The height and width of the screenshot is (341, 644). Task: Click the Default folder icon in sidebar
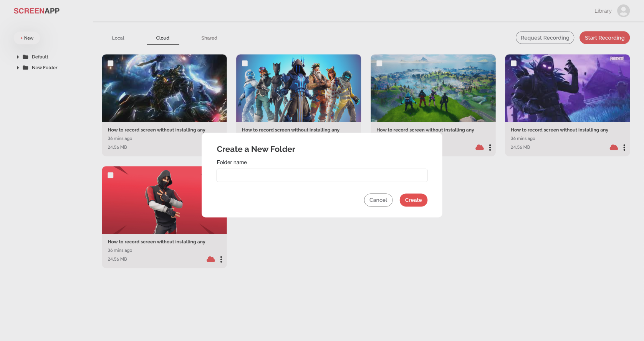25,57
